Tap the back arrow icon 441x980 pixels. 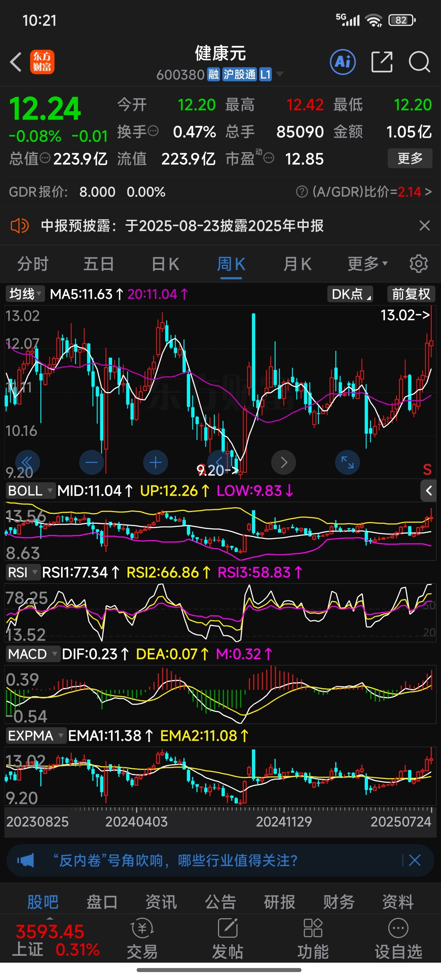pyautogui.click(x=16, y=62)
